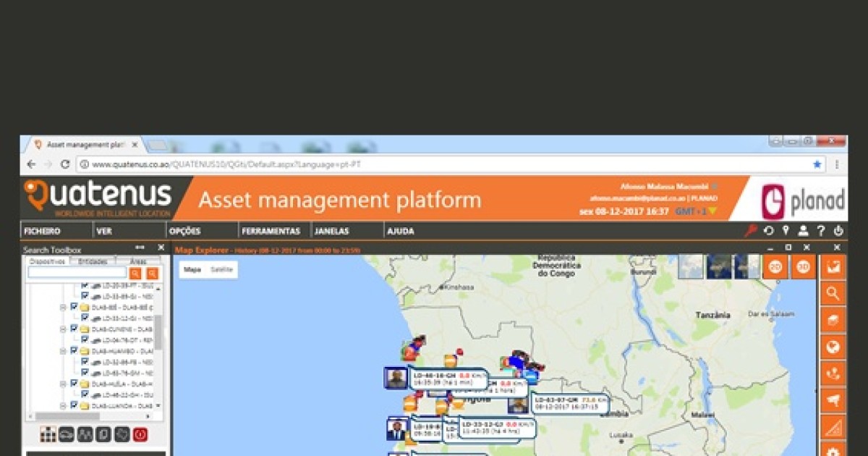Switch map to Satélite view
The image size is (868, 456).
(221, 269)
